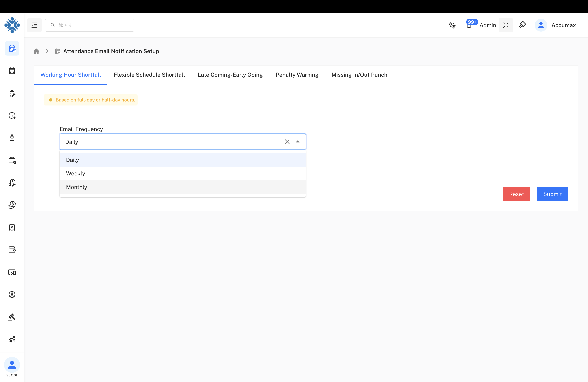The image size is (588, 382).
Task: Open the calendar icon in sidebar
Action: pos(12,71)
